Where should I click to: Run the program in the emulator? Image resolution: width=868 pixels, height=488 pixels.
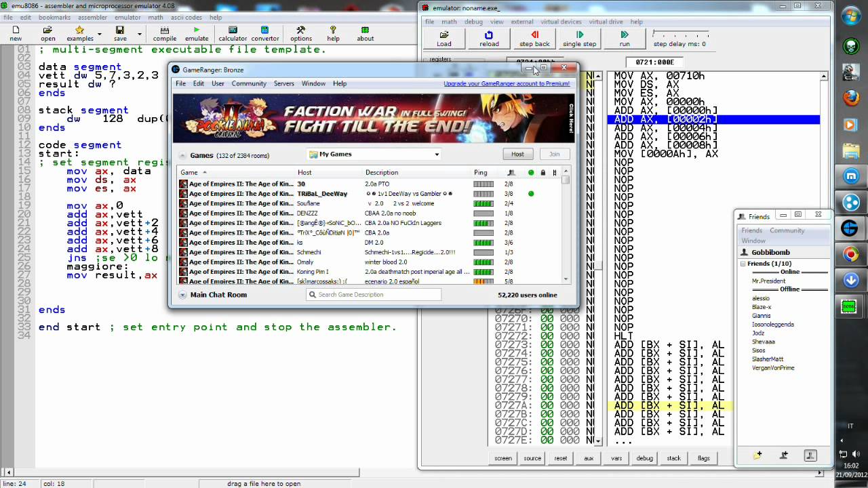625,39
